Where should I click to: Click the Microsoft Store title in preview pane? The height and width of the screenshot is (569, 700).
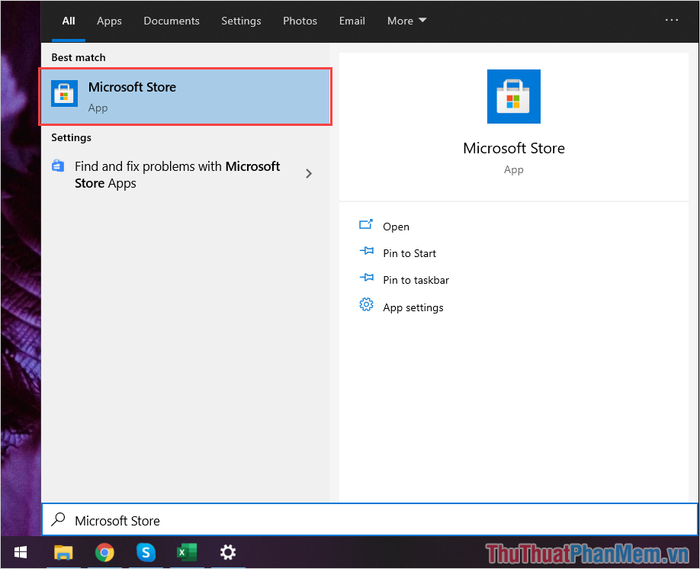pyautogui.click(x=513, y=148)
